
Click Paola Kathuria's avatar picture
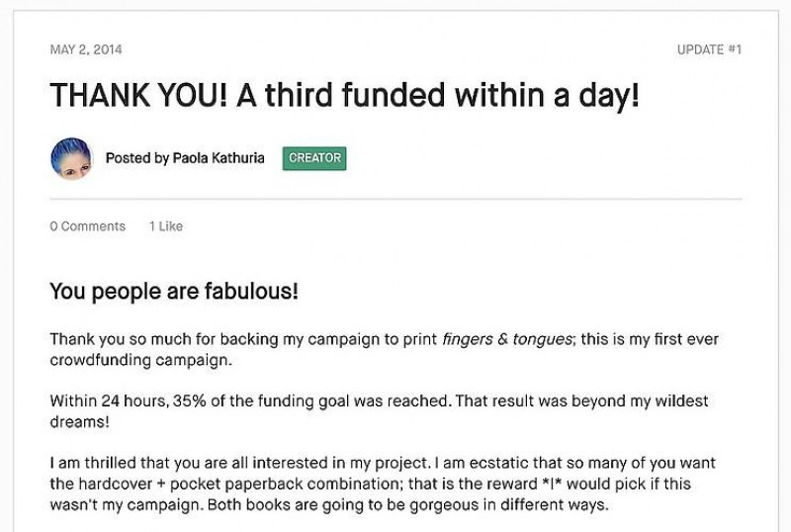(70, 158)
